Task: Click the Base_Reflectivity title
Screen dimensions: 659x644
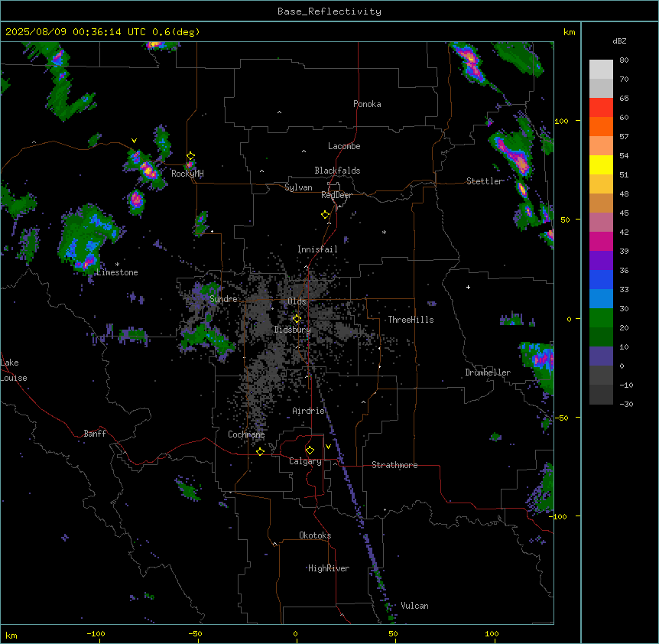Action: click(329, 11)
